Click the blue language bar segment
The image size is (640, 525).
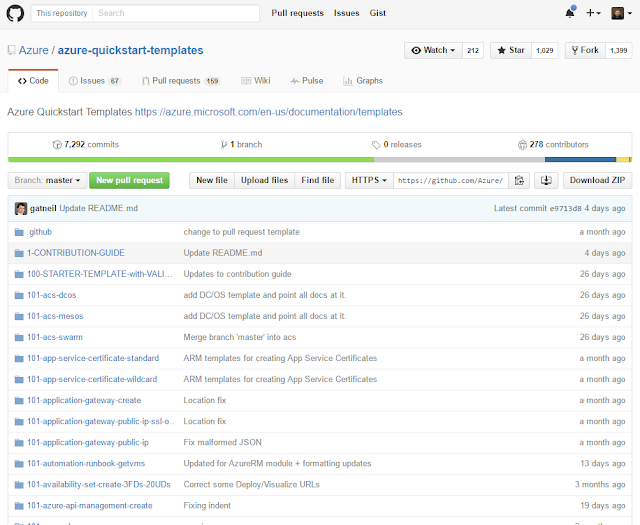point(580,160)
